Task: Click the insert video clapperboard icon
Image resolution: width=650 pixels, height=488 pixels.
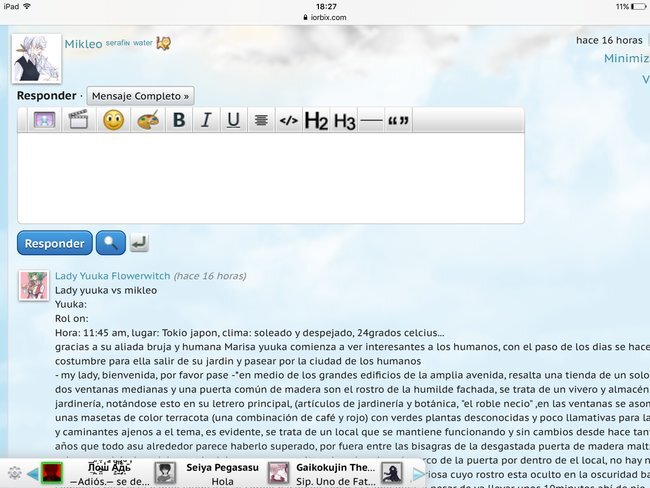Action: (78, 121)
